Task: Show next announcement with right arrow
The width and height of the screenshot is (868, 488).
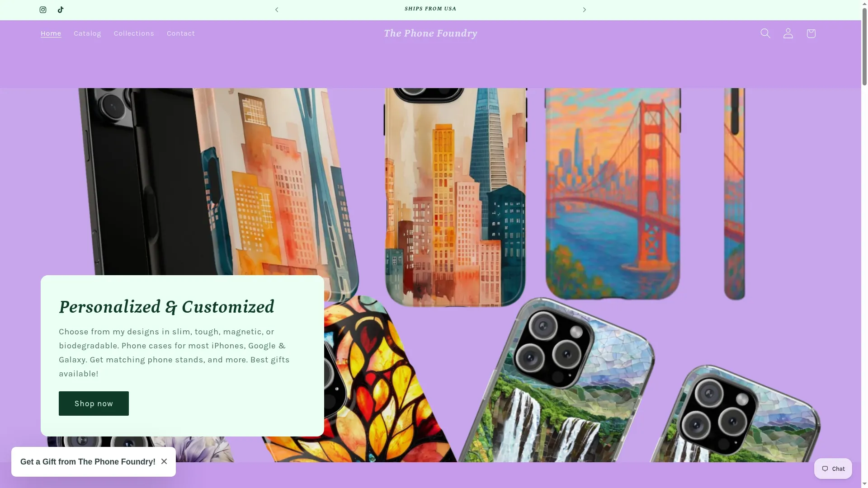Action: pyautogui.click(x=584, y=10)
